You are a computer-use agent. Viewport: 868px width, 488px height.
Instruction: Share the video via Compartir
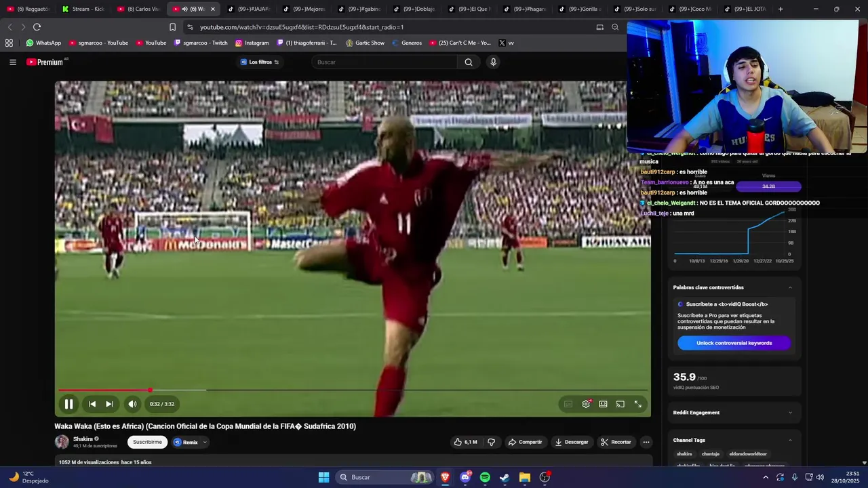point(525,442)
